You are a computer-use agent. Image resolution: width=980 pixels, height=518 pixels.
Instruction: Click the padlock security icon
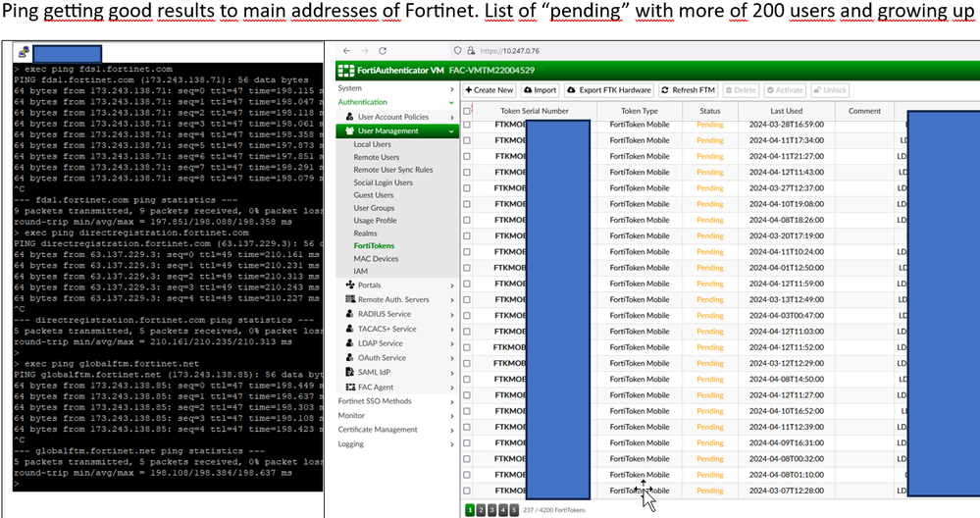click(x=471, y=51)
